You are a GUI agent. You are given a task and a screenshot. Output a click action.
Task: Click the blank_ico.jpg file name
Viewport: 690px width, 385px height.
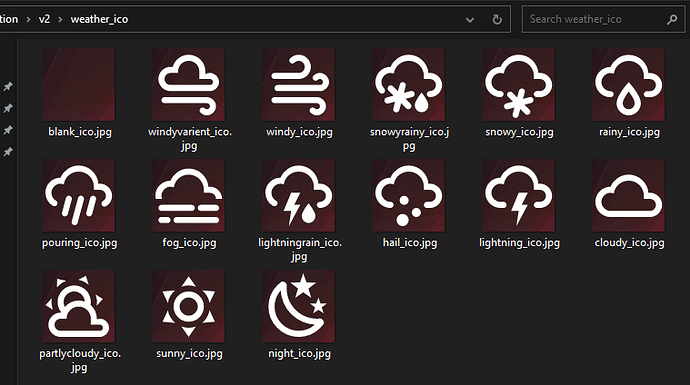pos(80,132)
